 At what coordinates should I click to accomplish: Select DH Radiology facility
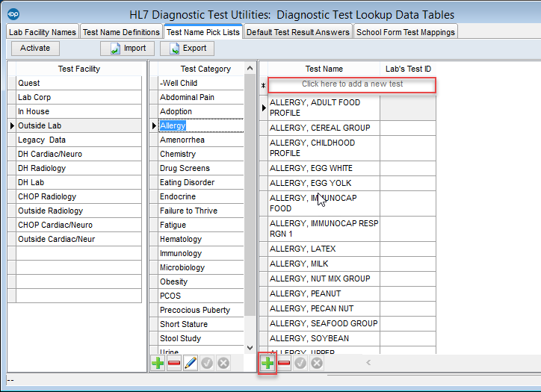point(78,168)
